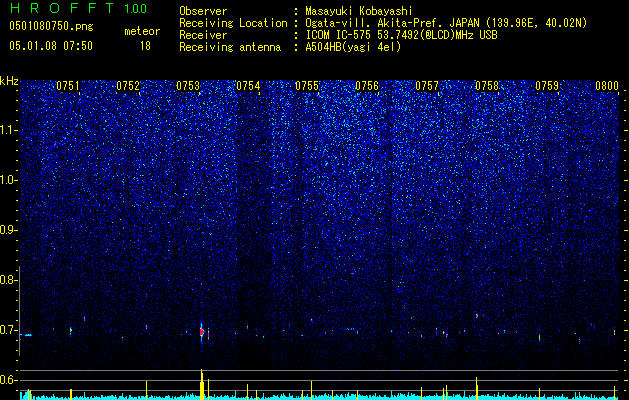This screenshot has height=400, width=629.
Task: Click the 0.9 kHz axis label
Action: pyautogui.click(x=7, y=230)
